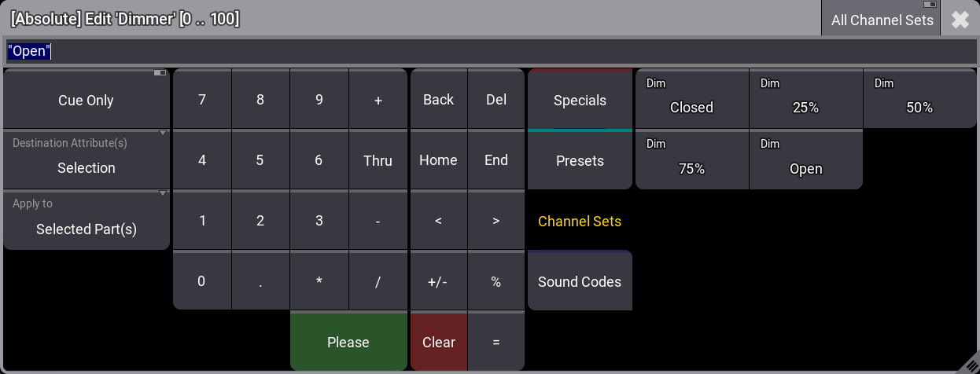The image size is (980, 374).
Task: Open the Destination Attribute(s) dropdown
Action: click(87, 160)
